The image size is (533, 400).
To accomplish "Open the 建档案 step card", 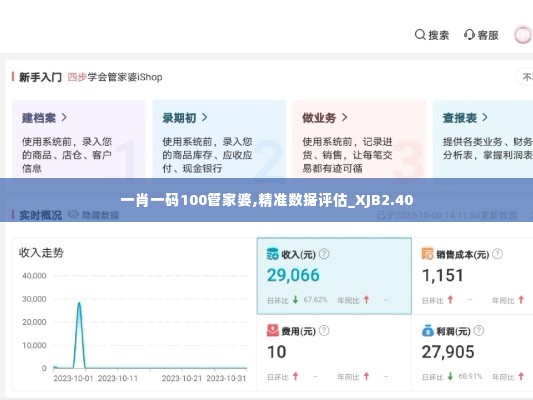I will click(79, 139).
